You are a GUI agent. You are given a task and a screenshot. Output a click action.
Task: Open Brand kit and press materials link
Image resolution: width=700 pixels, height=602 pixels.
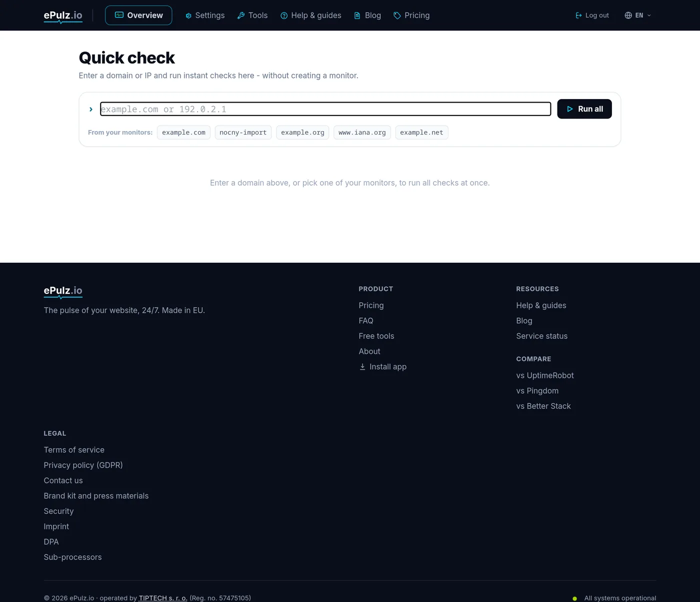click(96, 496)
